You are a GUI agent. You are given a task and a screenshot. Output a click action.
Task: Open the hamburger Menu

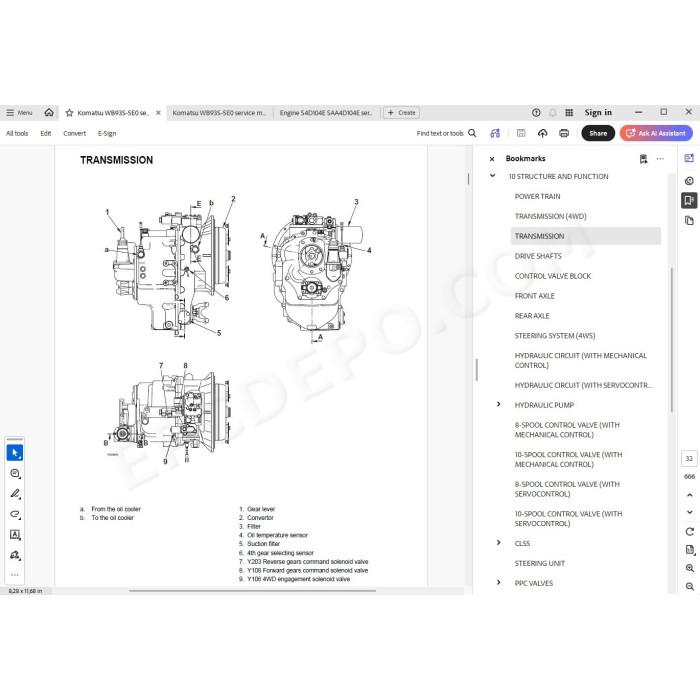click(19, 112)
